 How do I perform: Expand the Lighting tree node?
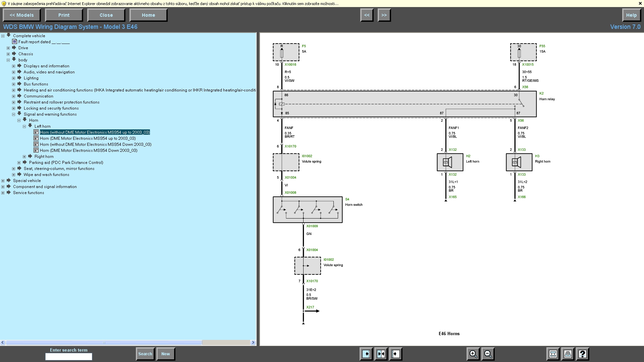coord(14,78)
